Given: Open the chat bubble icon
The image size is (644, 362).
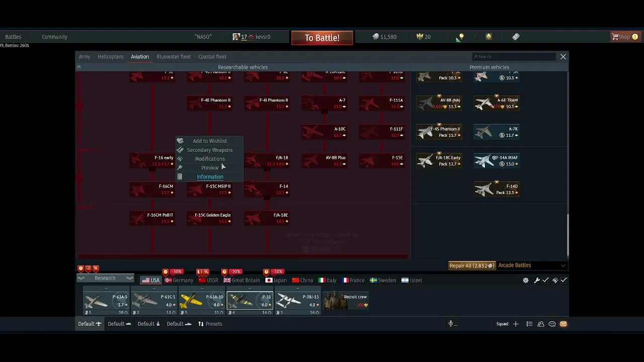Looking at the screenshot, I should (552, 324).
